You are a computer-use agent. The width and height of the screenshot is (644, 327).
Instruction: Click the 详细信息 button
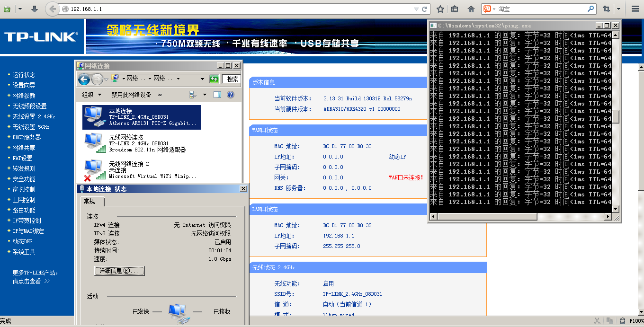(x=119, y=271)
